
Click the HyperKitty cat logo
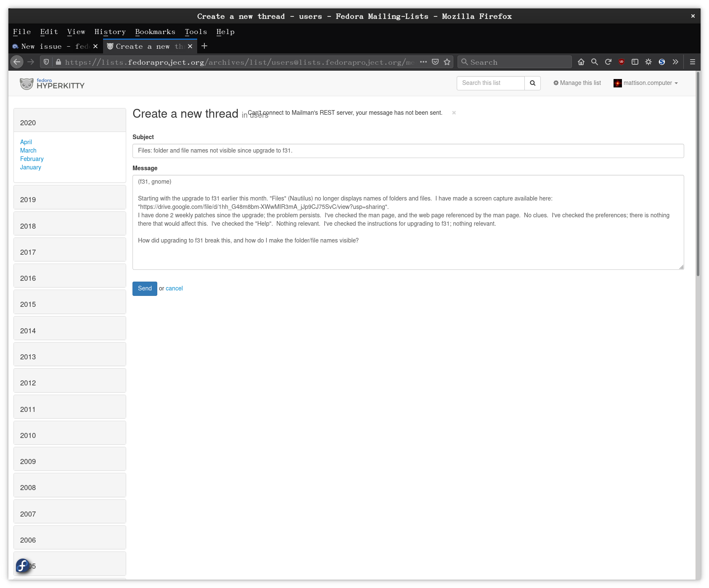[26, 84]
